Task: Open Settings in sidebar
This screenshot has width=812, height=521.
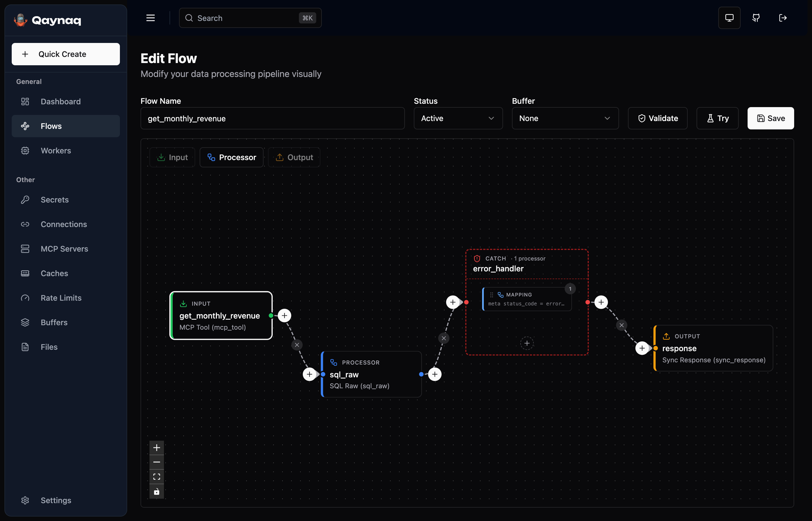Action: 66,500
